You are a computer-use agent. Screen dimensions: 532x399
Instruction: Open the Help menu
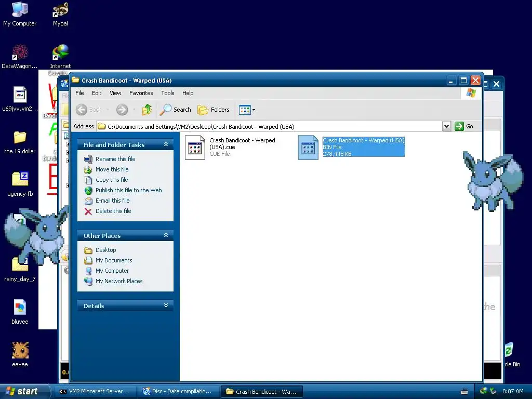point(188,93)
